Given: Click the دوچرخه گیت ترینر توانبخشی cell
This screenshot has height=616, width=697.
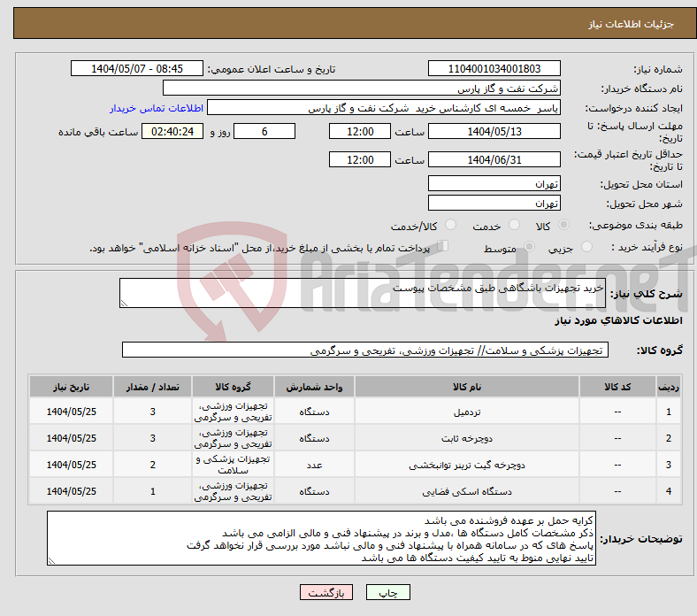Looking at the screenshot, I should 467,465.
